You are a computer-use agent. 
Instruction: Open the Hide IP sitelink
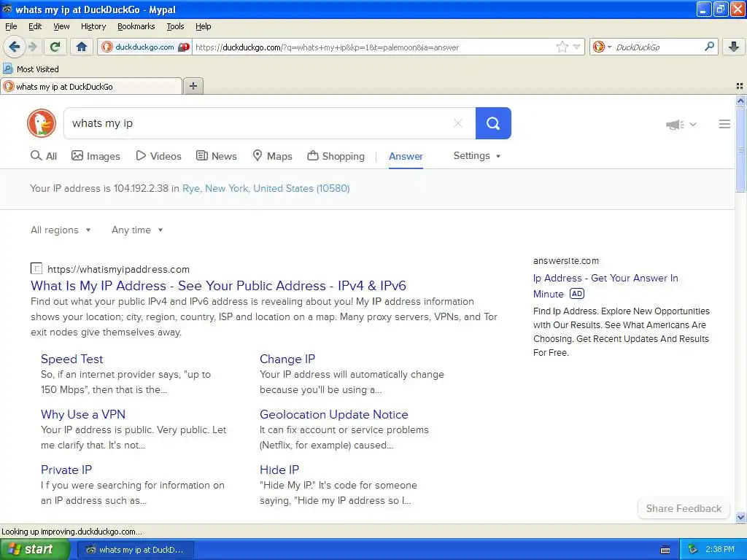point(279,470)
